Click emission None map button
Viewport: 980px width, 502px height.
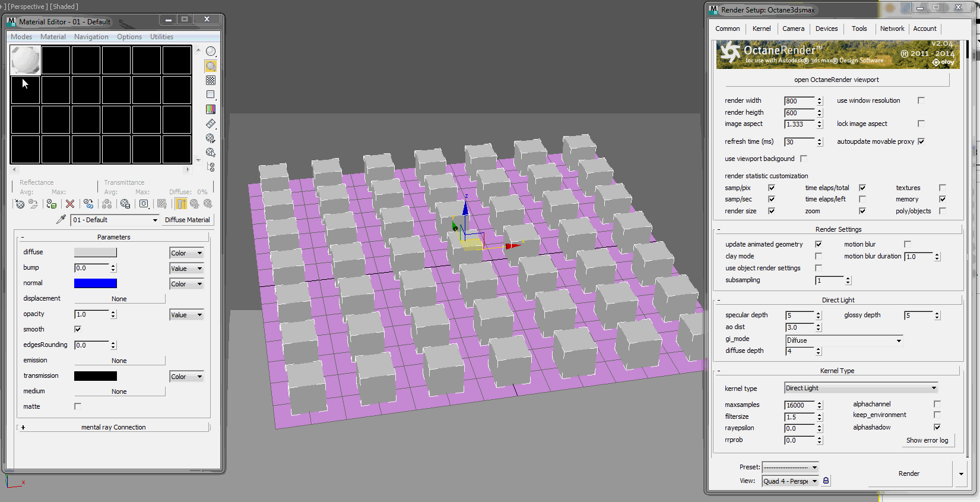pos(119,361)
